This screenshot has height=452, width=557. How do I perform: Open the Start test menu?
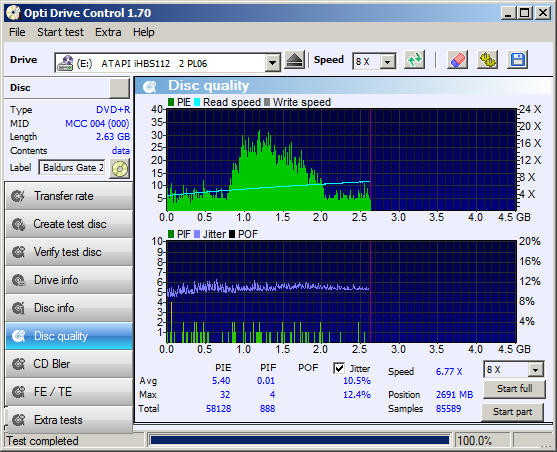pyautogui.click(x=60, y=32)
